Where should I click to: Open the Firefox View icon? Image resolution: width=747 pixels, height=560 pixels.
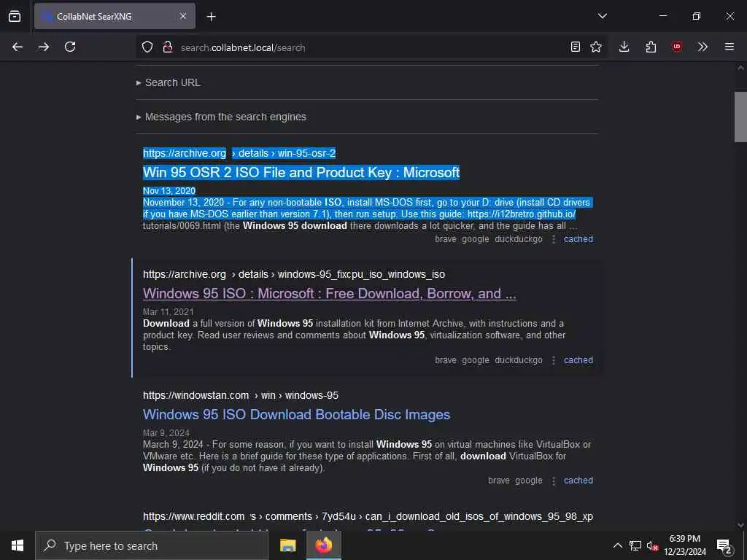click(x=15, y=16)
